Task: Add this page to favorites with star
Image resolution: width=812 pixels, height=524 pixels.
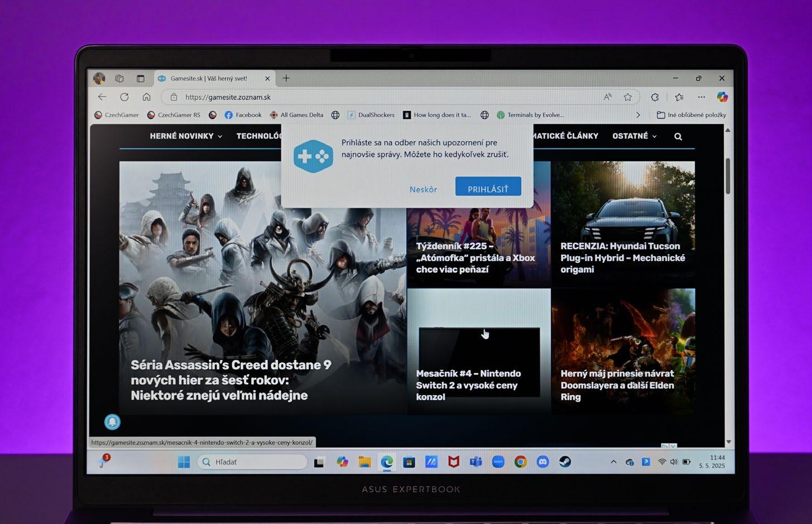Action: point(628,97)
